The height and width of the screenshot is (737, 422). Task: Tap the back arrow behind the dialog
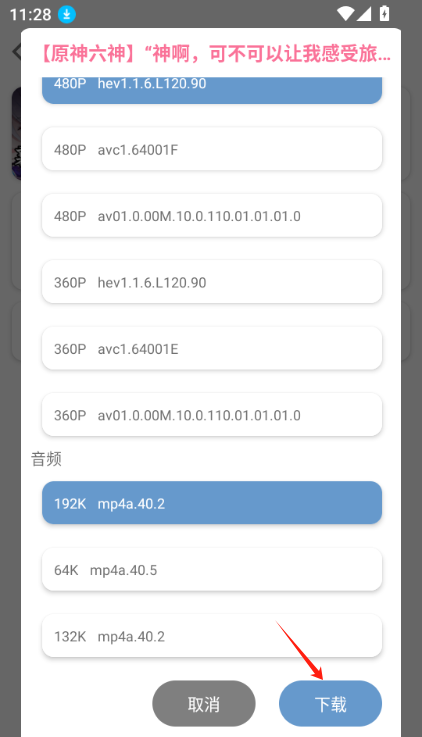(x=16, y=51)
